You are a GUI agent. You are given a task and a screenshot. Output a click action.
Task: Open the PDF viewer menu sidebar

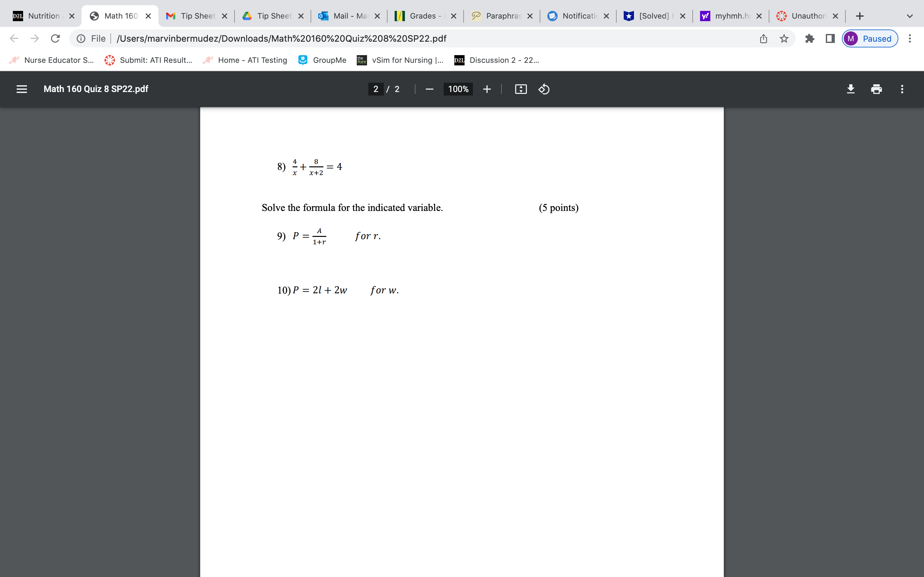[22, 89]
